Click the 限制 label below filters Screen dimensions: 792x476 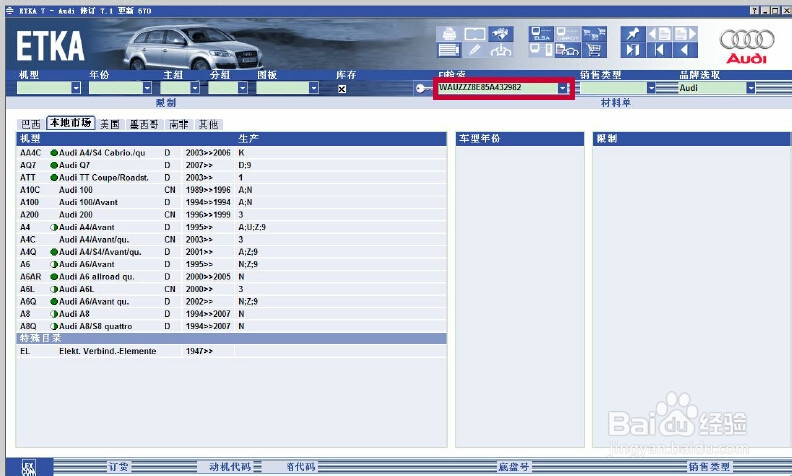pos(166,103)
